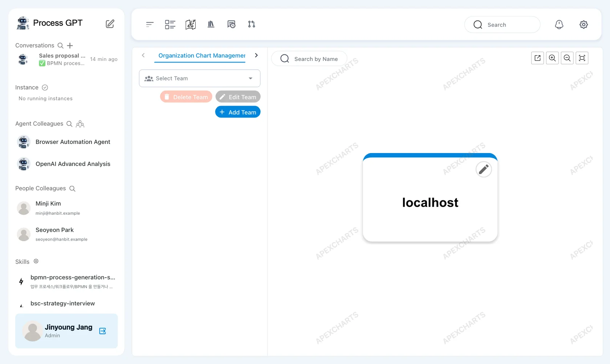Add a new conversation with the plus icon
The height and width of the screenshot is (364, 610).
click(x=70, y=46)
